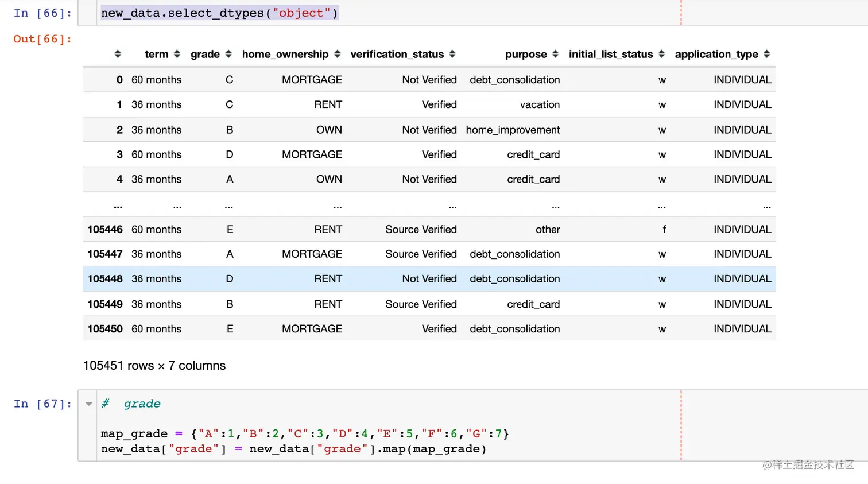The image size is (868, 484).
Task: Click the map_grade dictionary code line
Action: click(x=305, y=433)
